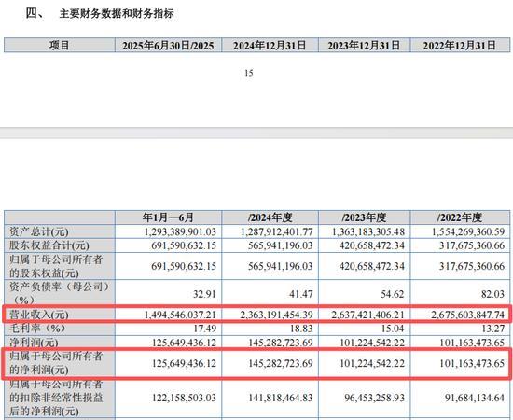Click 565,941,196.03 in the 归属于母公司所有者的股东权益 row
The width and height of the screenshot is (513, 420).
click(x=281, y=266)
